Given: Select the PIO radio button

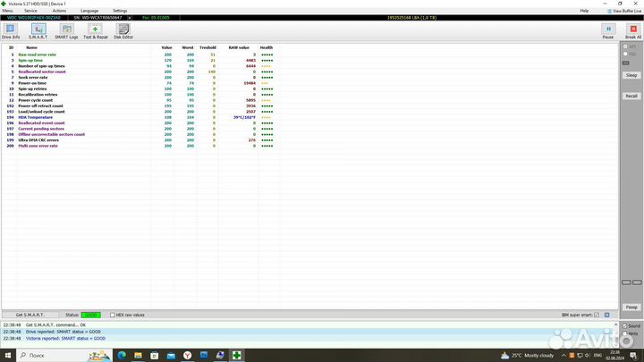Looking at the screenshot, I should 625,55.
